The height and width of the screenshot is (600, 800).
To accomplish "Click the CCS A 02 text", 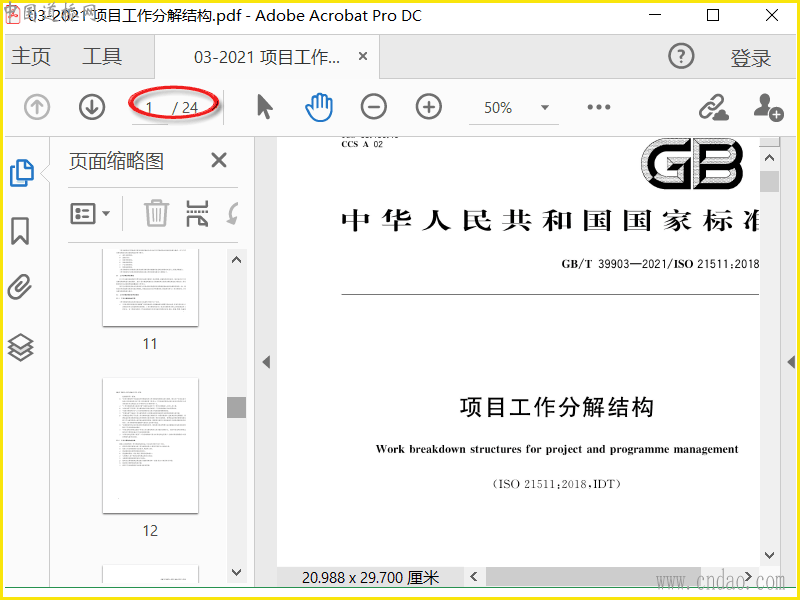I will coord(362,144).
